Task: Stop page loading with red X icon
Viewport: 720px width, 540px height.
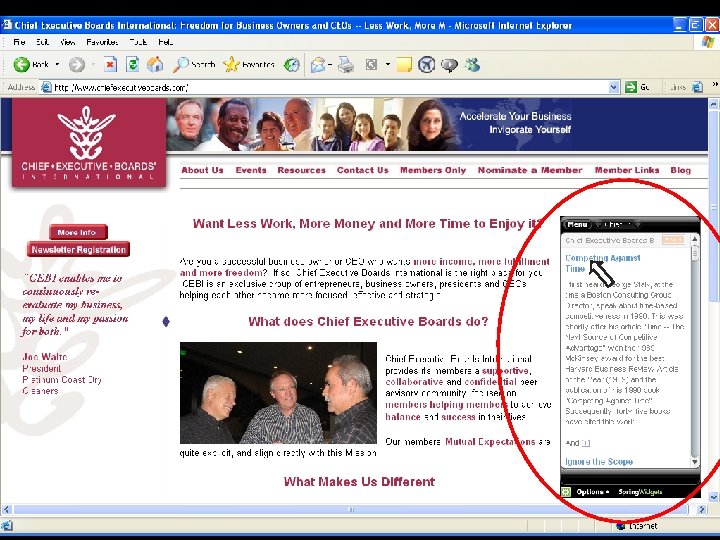Action: tap(110, 64)
